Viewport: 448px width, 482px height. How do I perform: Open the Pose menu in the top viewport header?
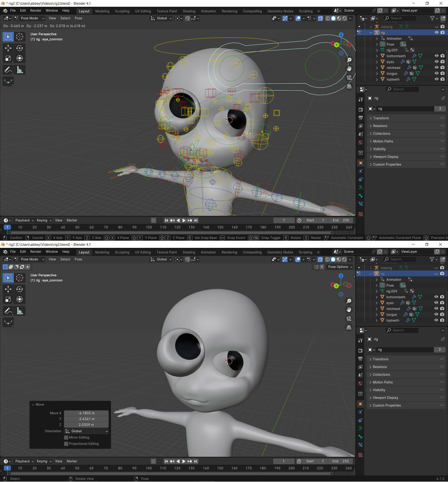pyautogui.click(x=78, y=18)
